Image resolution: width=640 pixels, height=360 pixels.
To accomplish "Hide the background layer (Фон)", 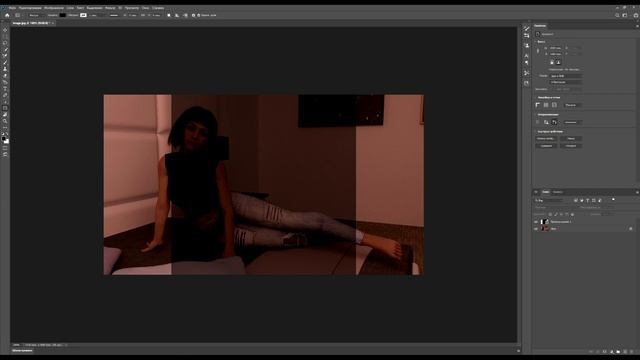I will coord(536,229).
